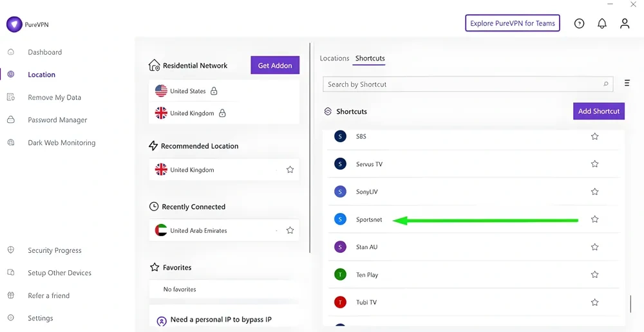The height and width of the screenshot is (332, 644).
Task: Favorite the SonyLIV shortcut star
Action: (x=594, y=192)
